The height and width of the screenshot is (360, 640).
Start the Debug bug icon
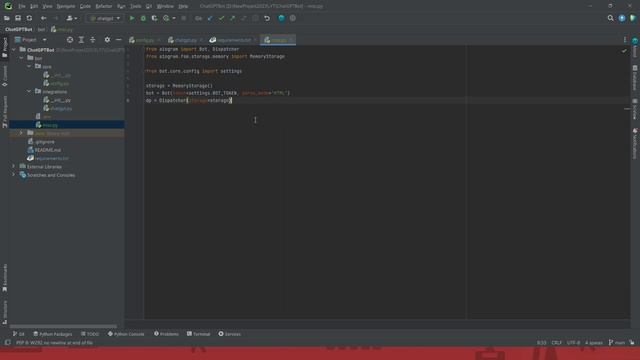tap(143, 18)
